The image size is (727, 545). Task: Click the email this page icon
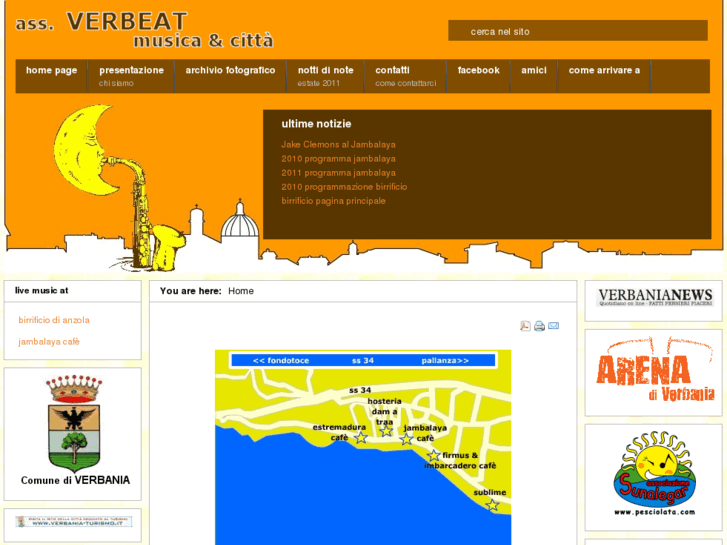[554, 326]
